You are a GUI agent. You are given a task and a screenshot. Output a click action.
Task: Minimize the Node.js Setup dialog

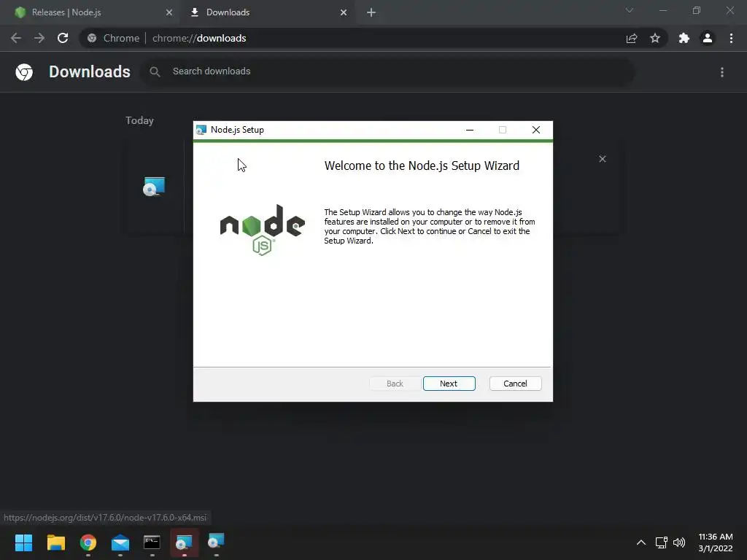(x=470, y=130)
